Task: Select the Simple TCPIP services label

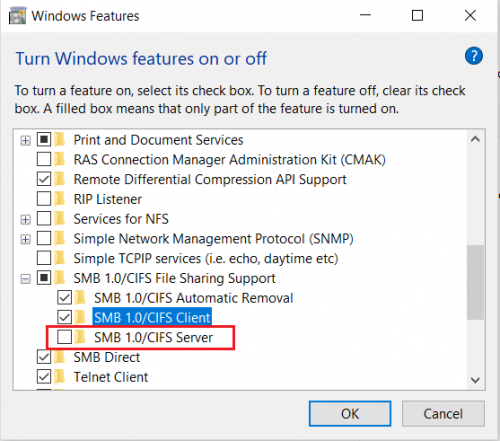Action: (x=206, y=259)
